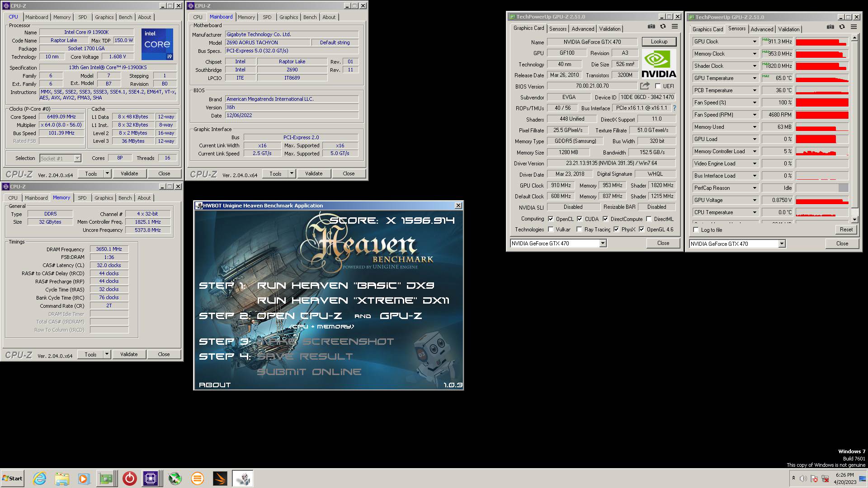868x488 pixels.
Task: Show hidden tray icons arrow
Action: click(x=793, y=478)
